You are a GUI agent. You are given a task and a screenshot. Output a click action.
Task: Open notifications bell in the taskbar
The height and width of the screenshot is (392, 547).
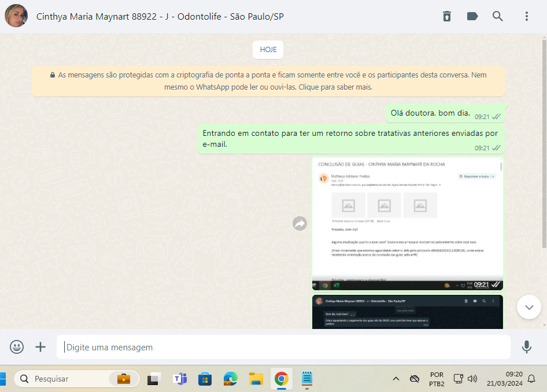tap(531, 379)
